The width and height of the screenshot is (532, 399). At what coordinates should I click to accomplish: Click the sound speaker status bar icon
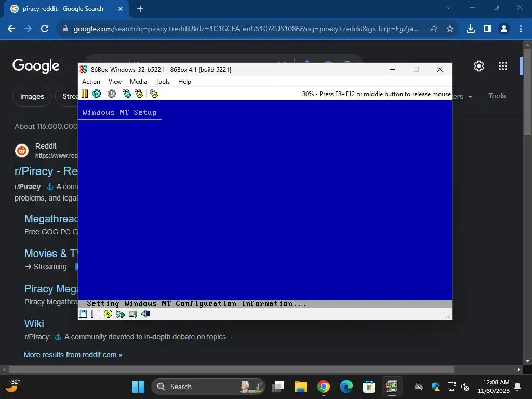pos(145,314)
